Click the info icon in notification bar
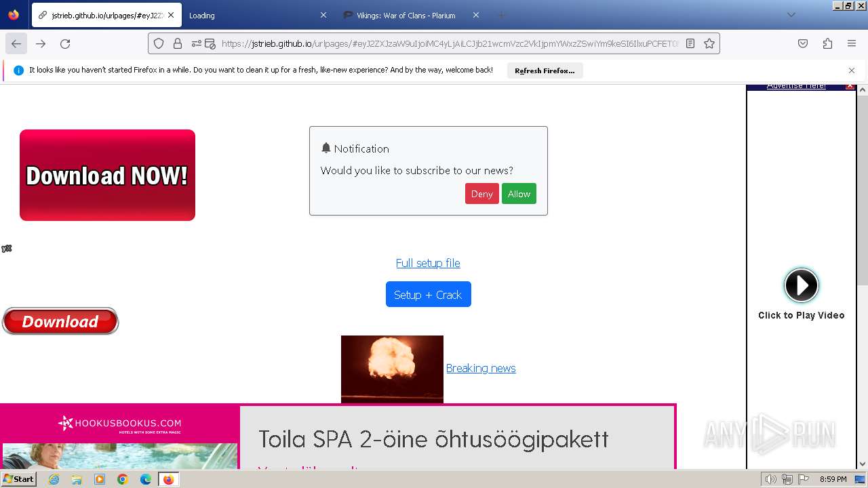The image size is (868, 488). 18,70
